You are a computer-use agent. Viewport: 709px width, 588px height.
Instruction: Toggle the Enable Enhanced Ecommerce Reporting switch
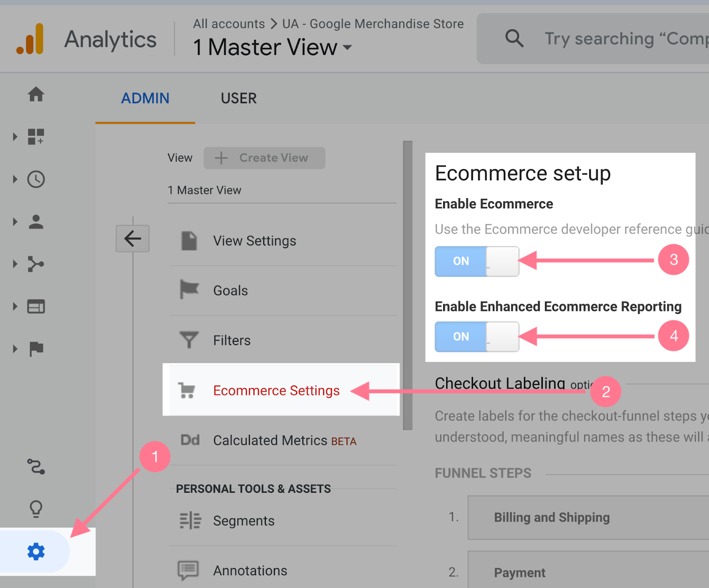click(477, 337)
